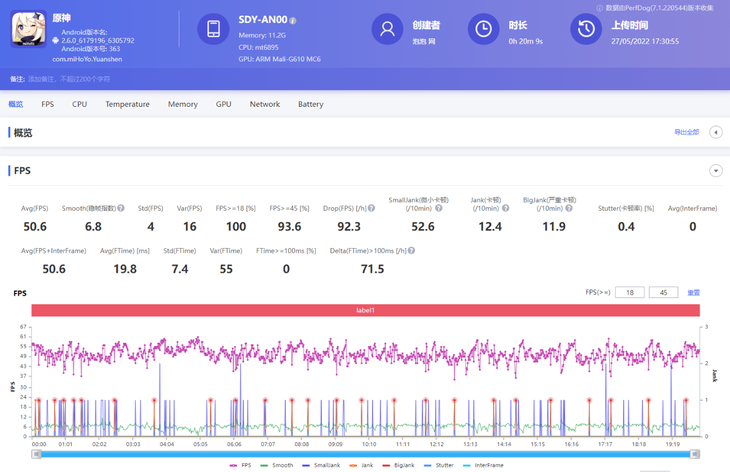Click info icon beside SDY-AN00 device name
730x472 pixels.
coord(293,20)
